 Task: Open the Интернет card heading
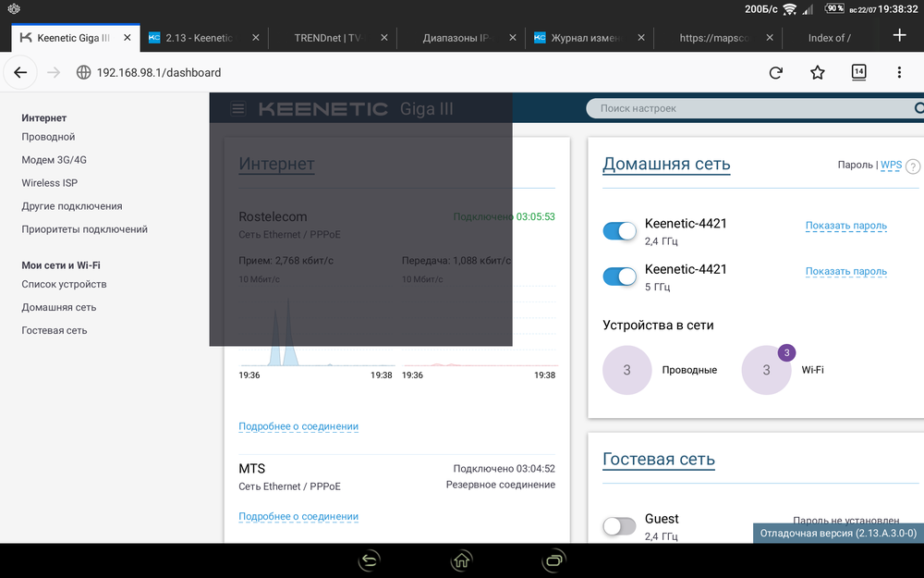tap(276, 164)
